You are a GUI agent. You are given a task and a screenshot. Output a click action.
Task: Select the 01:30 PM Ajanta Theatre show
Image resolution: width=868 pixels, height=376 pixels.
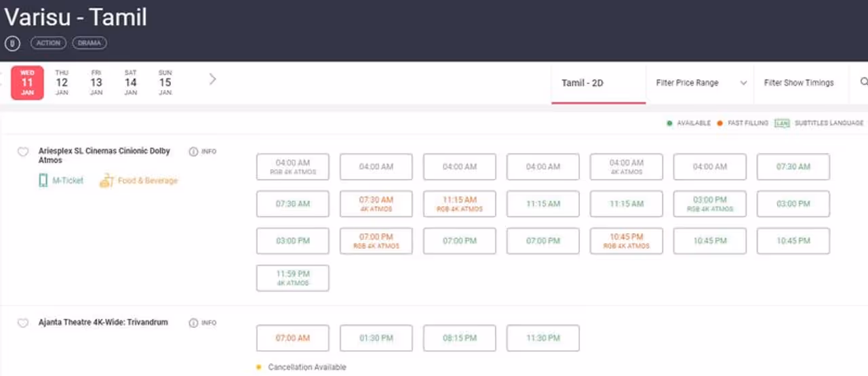tap(376, 338)
